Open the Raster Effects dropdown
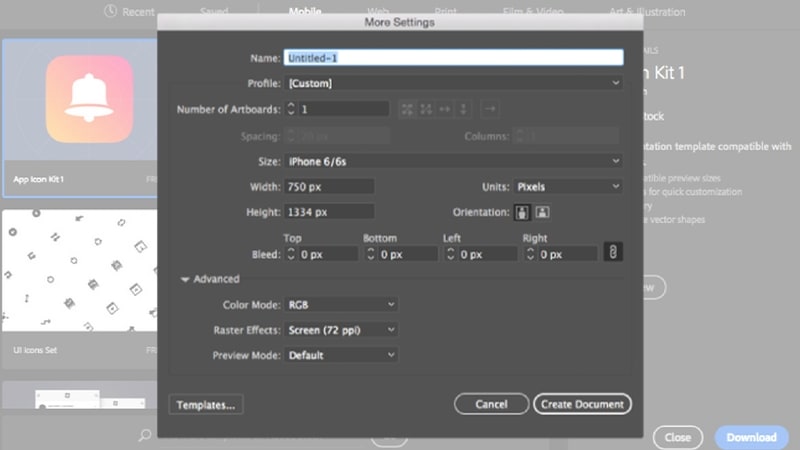Screen dimensions: 800x450 pos(342,330)
